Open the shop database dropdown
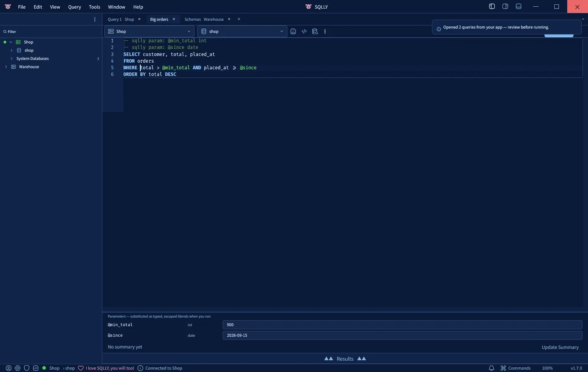588x372 pixels. point(242,31)
